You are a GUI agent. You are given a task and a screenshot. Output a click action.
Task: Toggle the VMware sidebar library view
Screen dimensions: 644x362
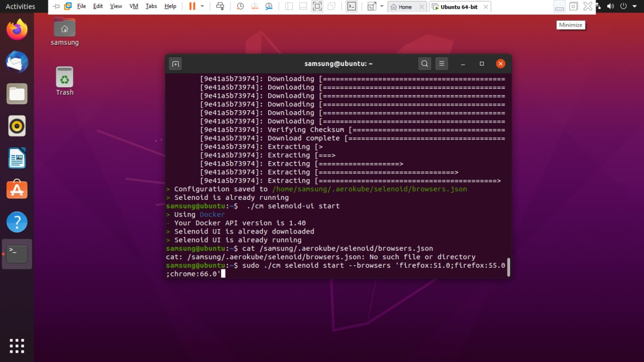coord(289,7)
